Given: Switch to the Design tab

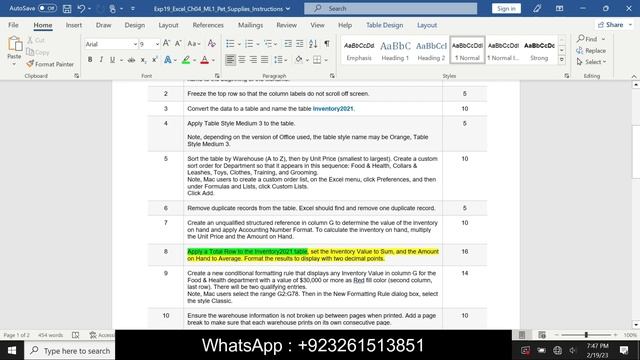Looking at the screenshot, I should (135, 25).
